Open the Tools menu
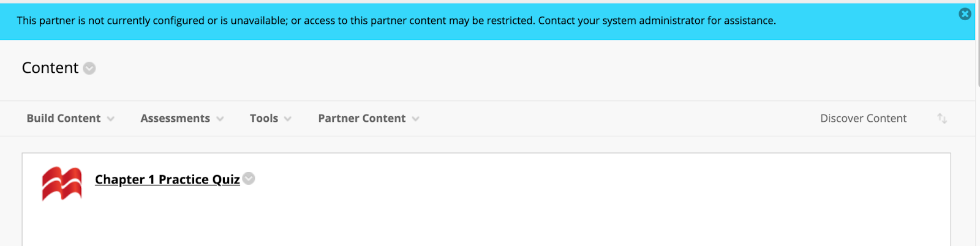This screenshot has width=980, height=246. (x=263, y=118)
